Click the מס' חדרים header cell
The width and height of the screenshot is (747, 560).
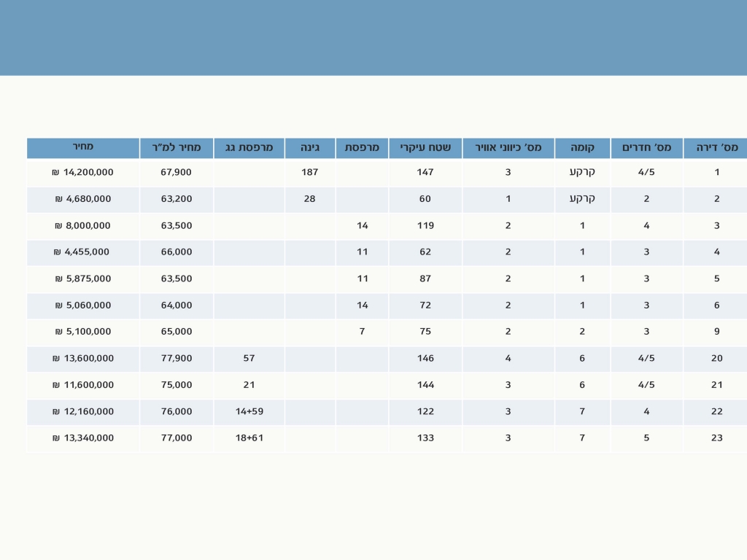pos(646,148)
